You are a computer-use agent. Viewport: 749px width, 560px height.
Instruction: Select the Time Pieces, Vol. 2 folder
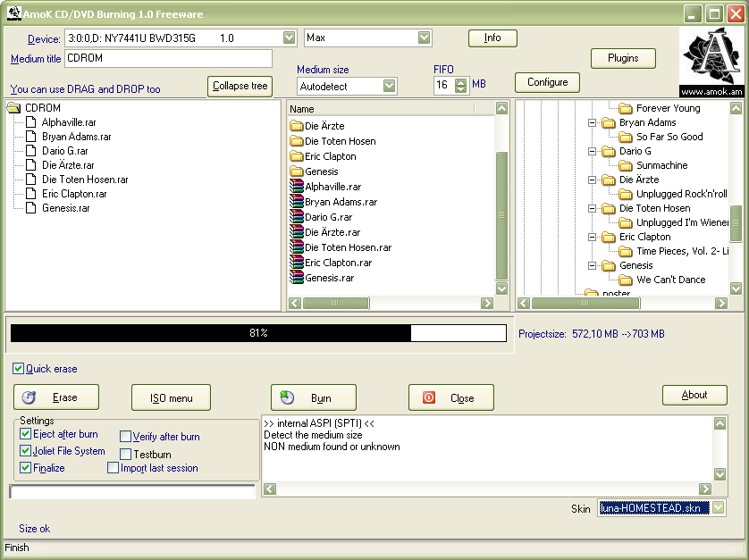pyautogui.click(x=682, y=251)
